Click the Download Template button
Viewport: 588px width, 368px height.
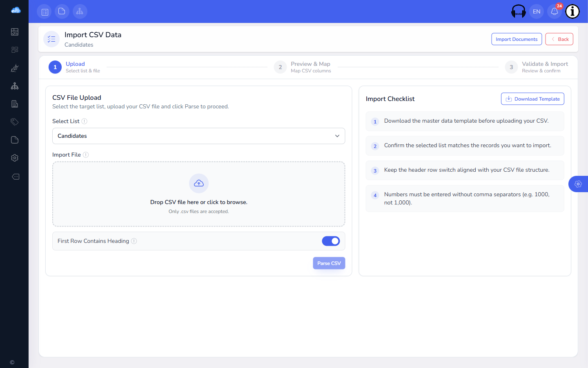coord(532,99)
